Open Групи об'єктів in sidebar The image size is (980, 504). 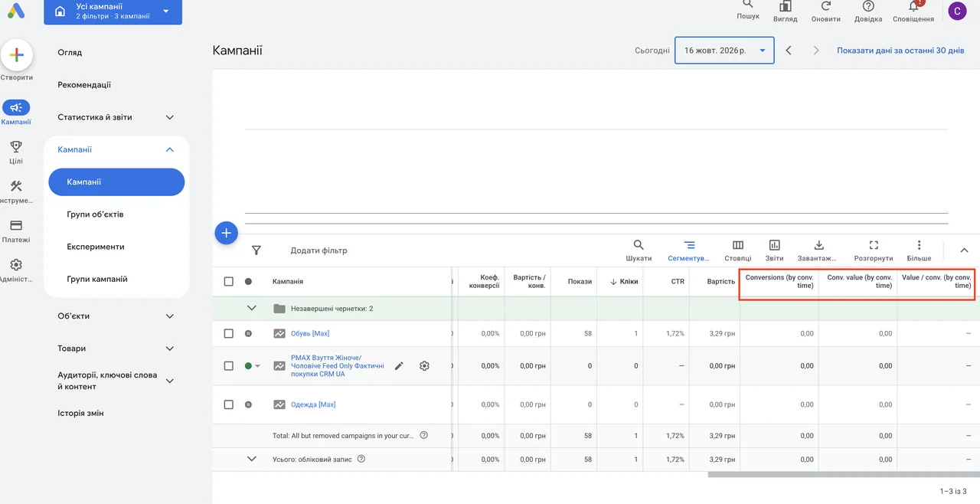pos(95,214)
